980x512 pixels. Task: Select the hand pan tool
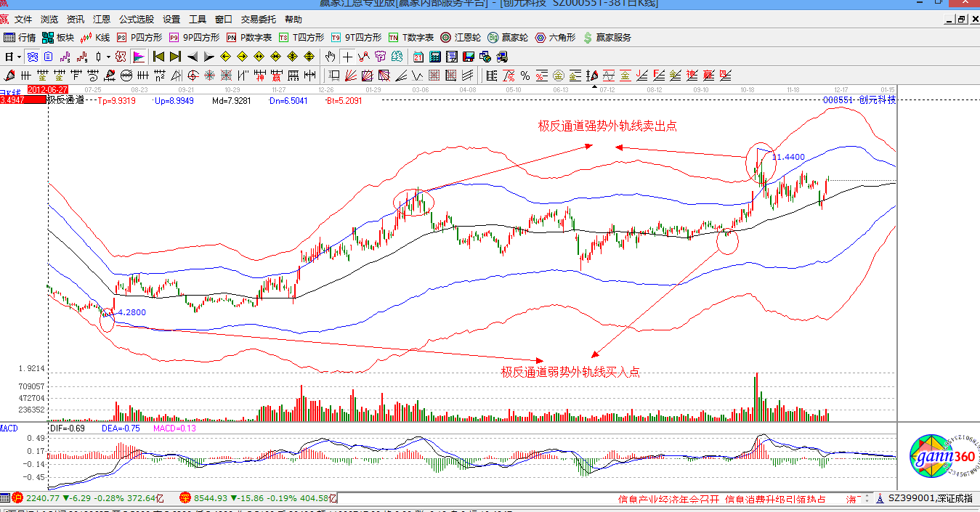click(331, 57)
